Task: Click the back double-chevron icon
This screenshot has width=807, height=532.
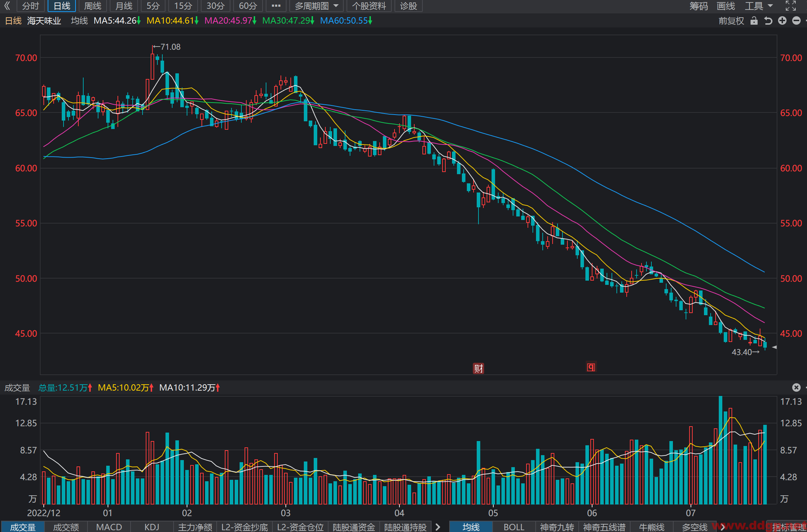Action: [7, 6]
